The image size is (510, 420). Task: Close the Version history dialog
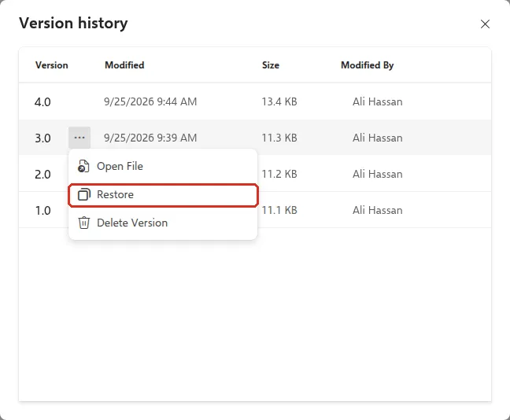point(485,24)
